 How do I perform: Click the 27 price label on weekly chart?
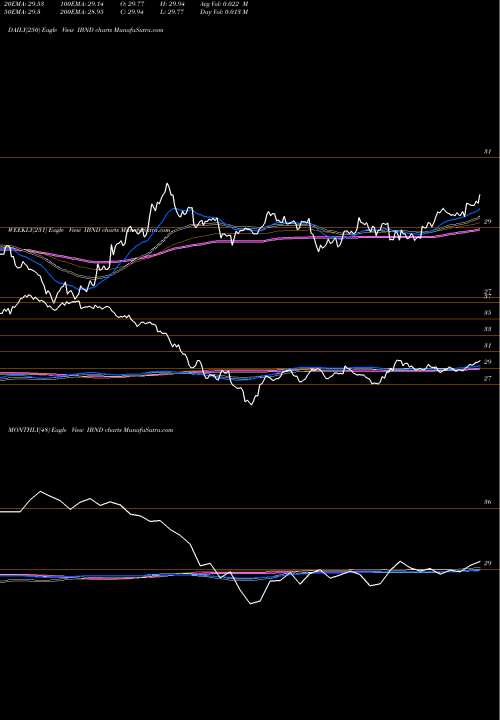(488, 378)
